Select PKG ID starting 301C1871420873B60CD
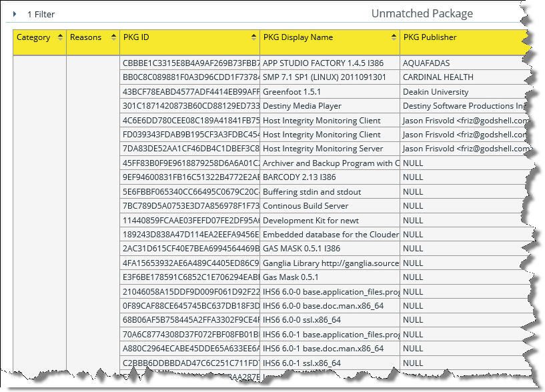The height and width of the screenshot is (392, 545). [x=189, y=106]
